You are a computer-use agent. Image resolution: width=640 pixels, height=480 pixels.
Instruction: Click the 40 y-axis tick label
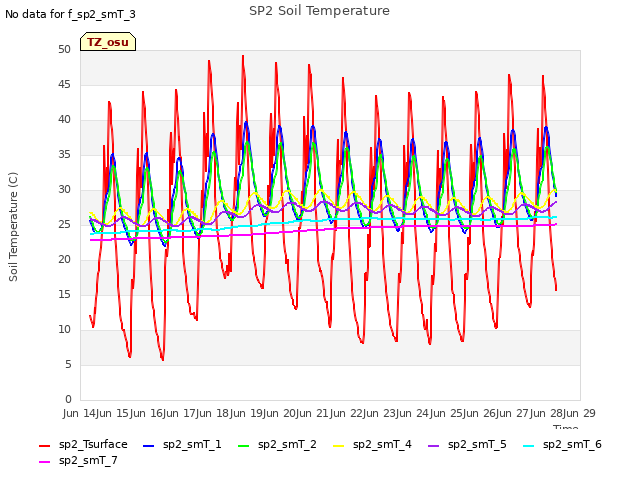coord(64,120)
